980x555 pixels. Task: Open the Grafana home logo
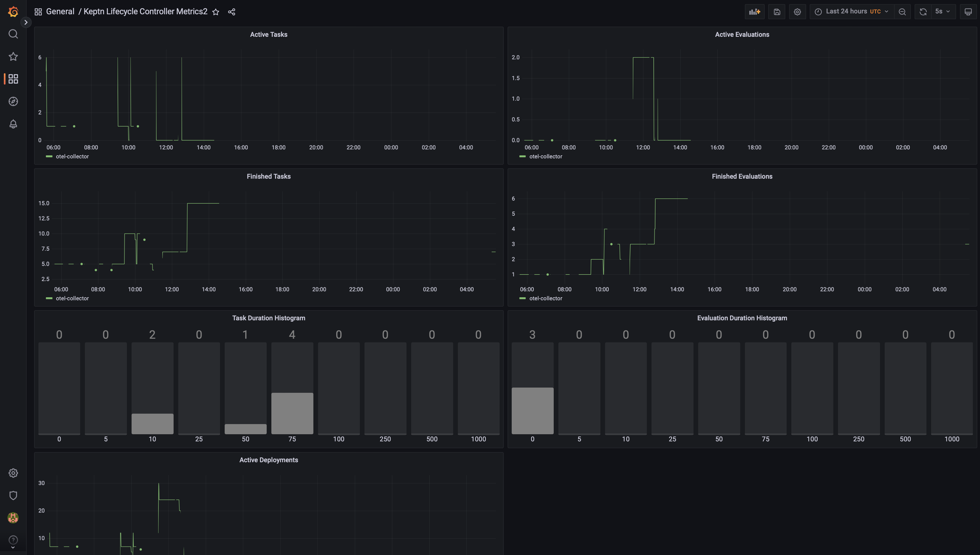tap(13, 12)
